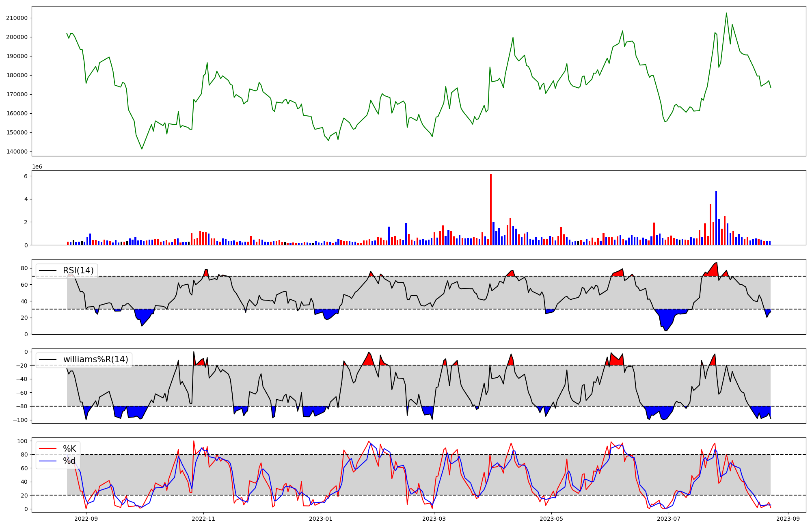
Task: Click the blue %d legend line swatch
Action: coord(48,461)
